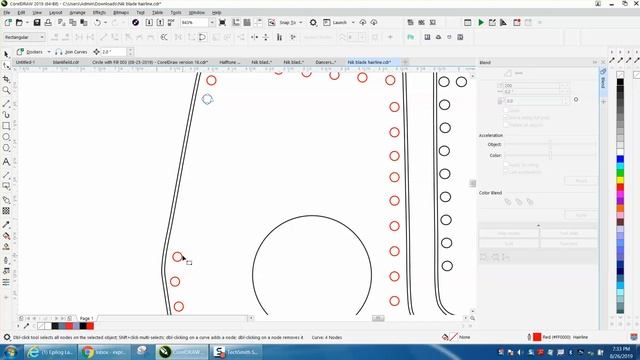Select the Text tool
Screen dimensions: 640x360
[x=6, y=162]
